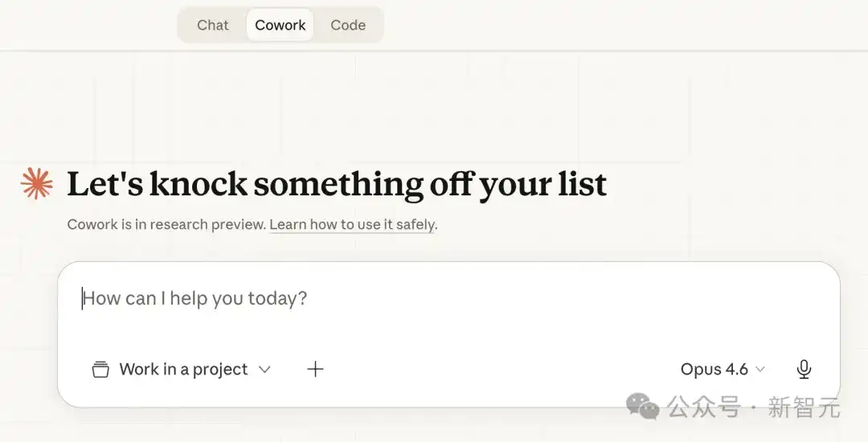This screenshot has height=442, width=868.
Task: Open the Opus 4.6 model selector
Action: click(x=714, y=370)
